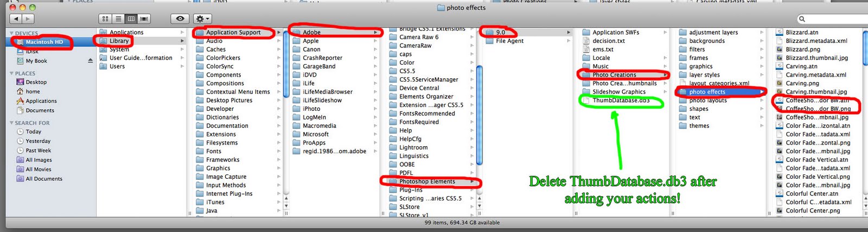Collapse the PLACES sidebar section
This screenshot has height=232, width=868.
pyautogui.click(x=11, y=73)
